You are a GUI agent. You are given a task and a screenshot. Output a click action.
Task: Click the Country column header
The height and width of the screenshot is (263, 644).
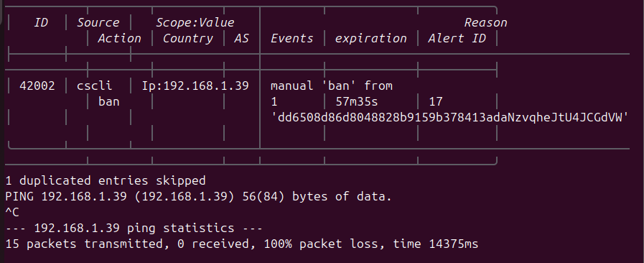coord(187,39)
